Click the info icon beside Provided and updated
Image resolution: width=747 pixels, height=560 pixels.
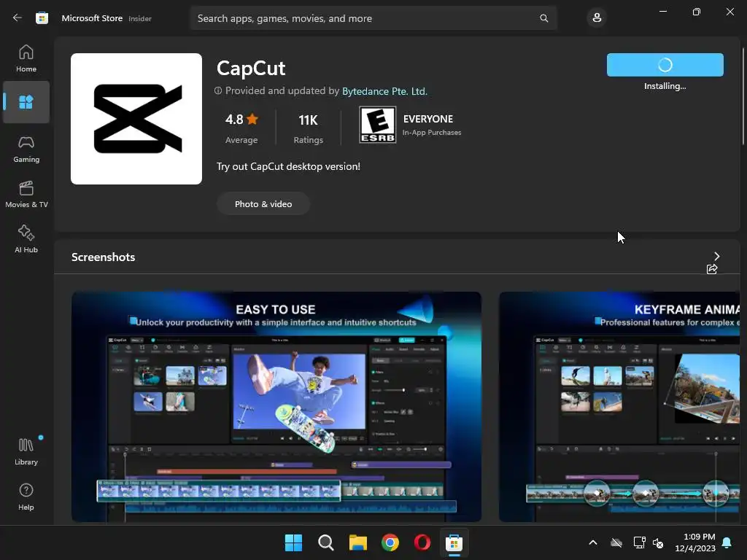coord(218,90)
